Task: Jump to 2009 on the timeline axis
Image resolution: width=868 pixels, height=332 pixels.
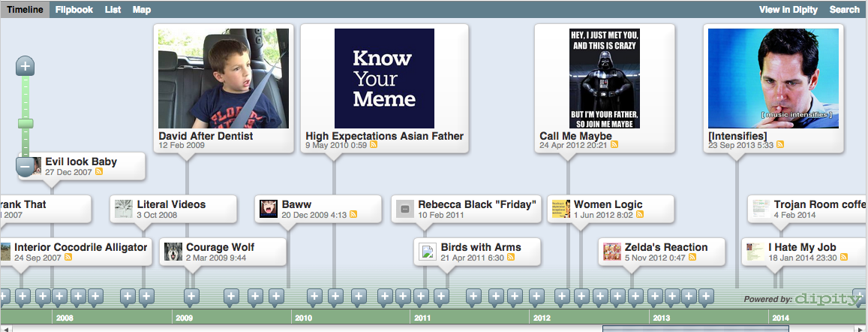Action: click(x=185, y=318)
